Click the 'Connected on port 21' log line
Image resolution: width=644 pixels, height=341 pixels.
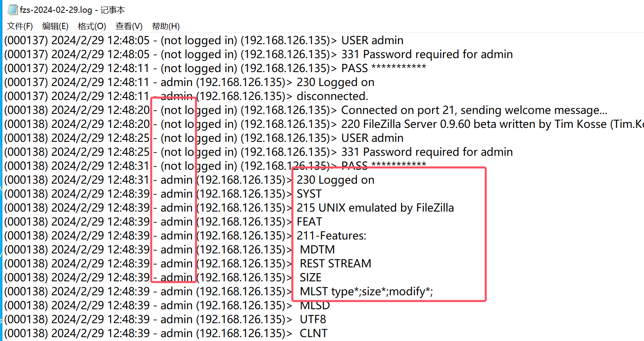click(306, 110)
